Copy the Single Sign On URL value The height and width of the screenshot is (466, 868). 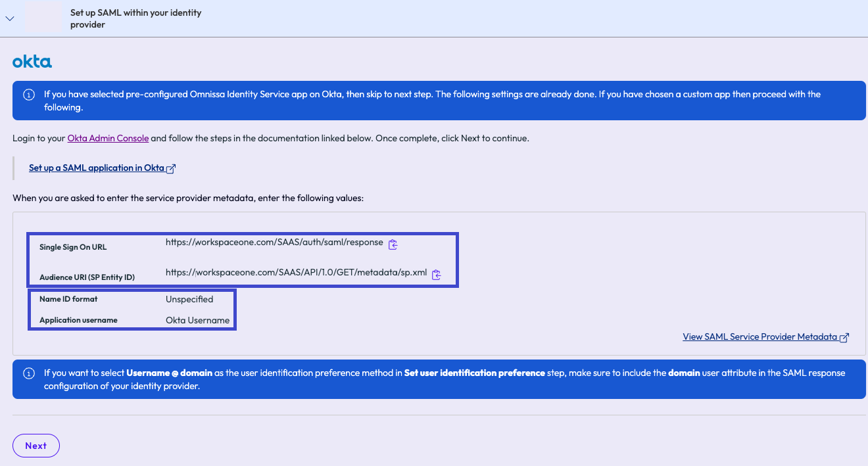coord(393,245)
